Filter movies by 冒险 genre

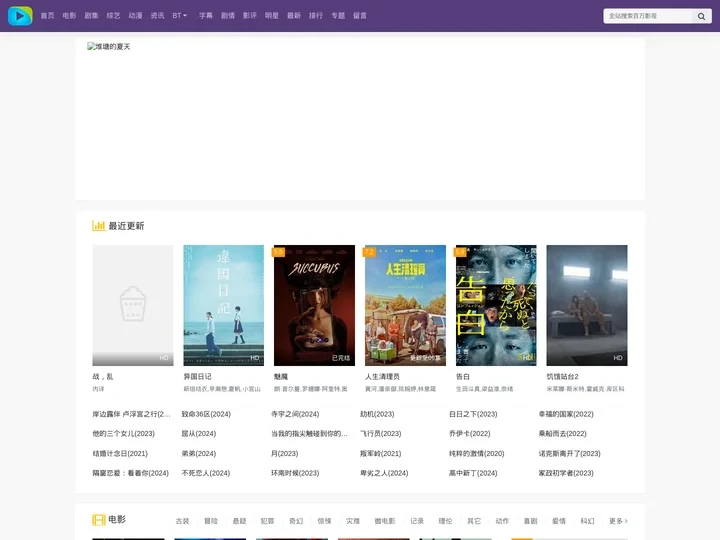[x=211, y=521]
